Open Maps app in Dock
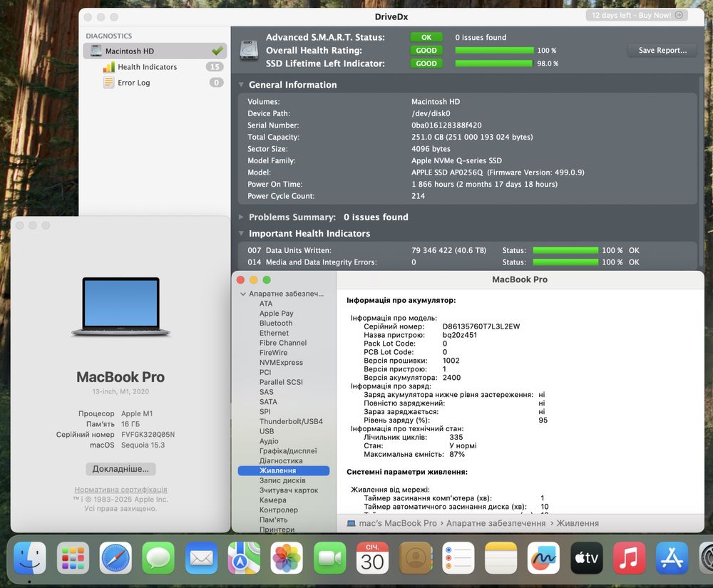Screen dimensions: 713x588 [x=244, y=557]
